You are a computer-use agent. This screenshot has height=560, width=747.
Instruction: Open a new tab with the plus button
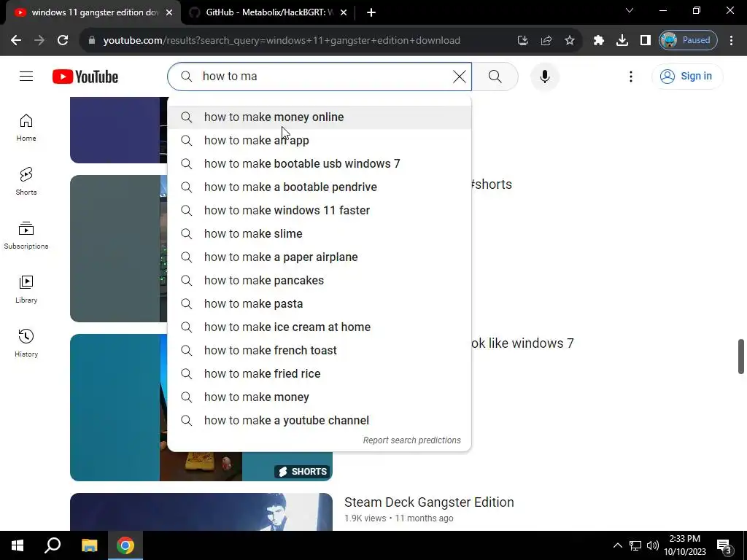371,13
